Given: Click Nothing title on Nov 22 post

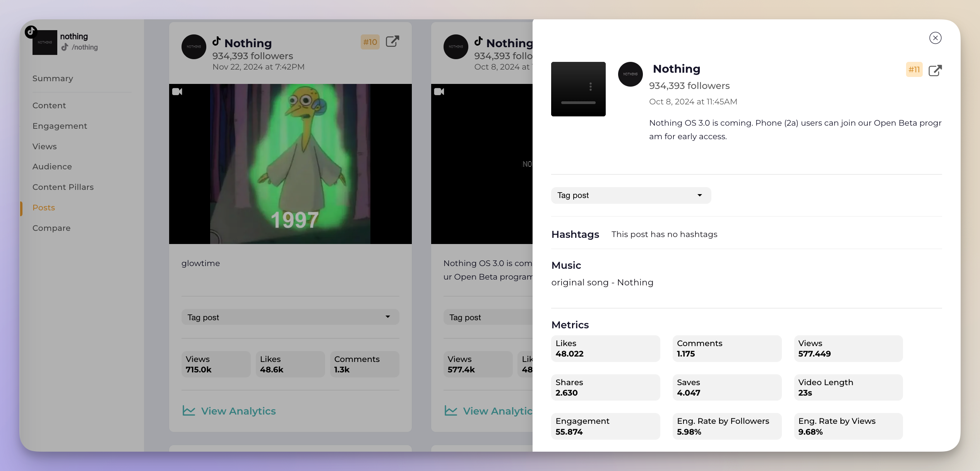Looking at the screenshot, I should point(248,43).
